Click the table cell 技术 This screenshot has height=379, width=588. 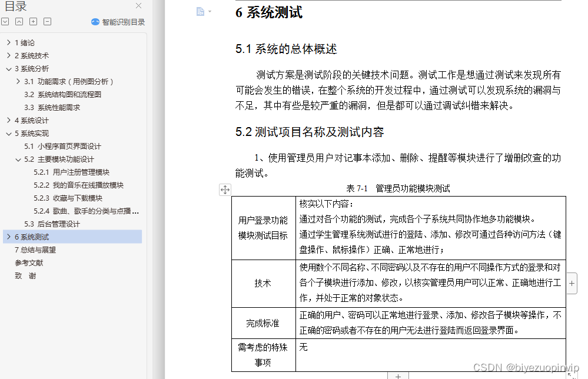tap(263, 284)
